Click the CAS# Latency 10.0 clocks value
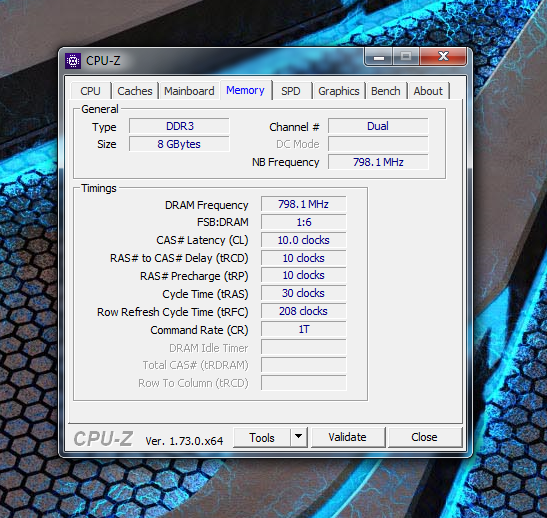This screenshot has height=518, width=547. (304, 240)
